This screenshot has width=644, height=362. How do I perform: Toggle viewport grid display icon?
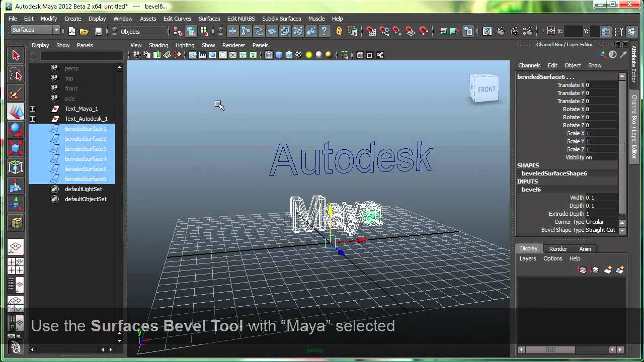[x=193, y=55]
